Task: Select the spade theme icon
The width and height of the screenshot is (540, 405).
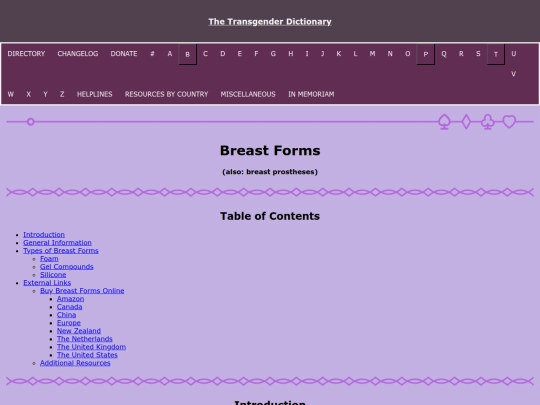Action: (444, 122)
